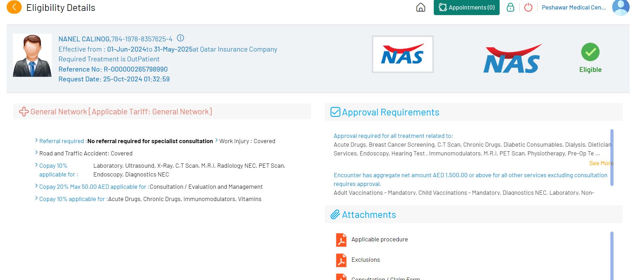Click the Approval Requirements checkbox icon
The width and height of the screenshot is (644, 280).
click(x=335, y=112)
